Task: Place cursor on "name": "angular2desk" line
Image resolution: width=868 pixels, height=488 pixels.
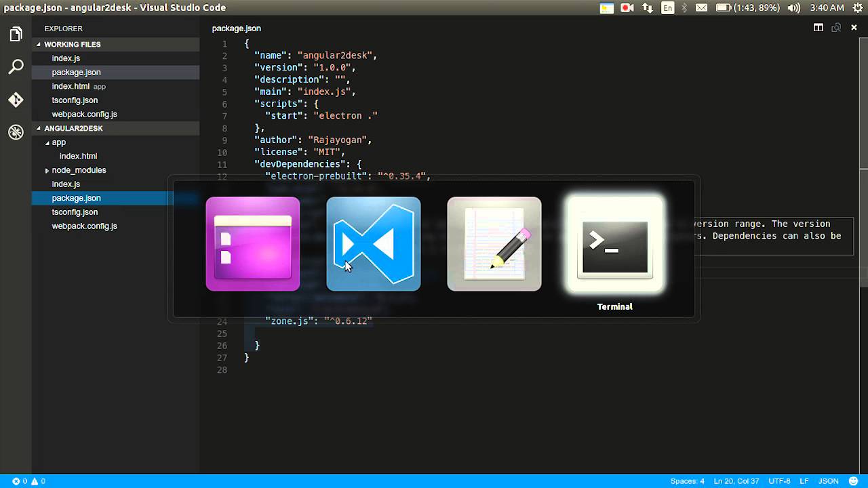Action: (315, 56)
